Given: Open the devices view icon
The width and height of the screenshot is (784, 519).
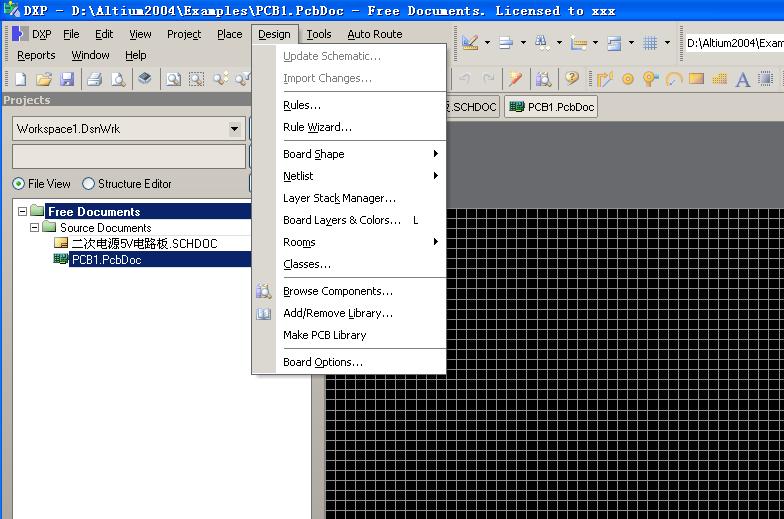Looking at the screenshot, I should (x=145, y=78).
